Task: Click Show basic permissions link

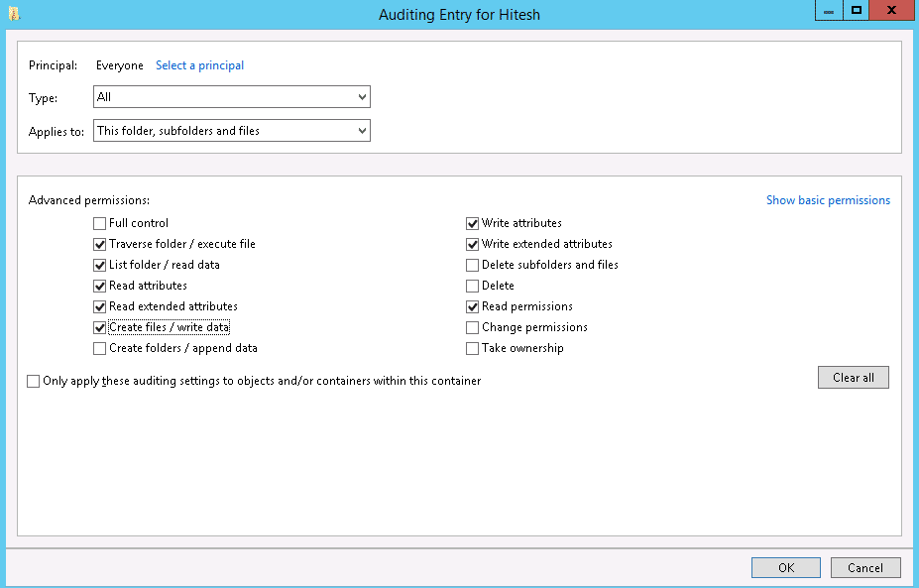Action: (x=828, y=200)
